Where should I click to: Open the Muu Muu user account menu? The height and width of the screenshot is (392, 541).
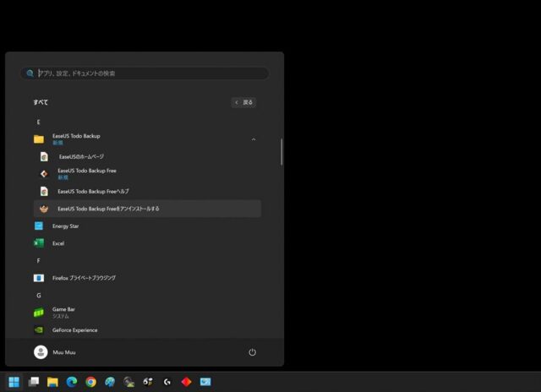55,352
